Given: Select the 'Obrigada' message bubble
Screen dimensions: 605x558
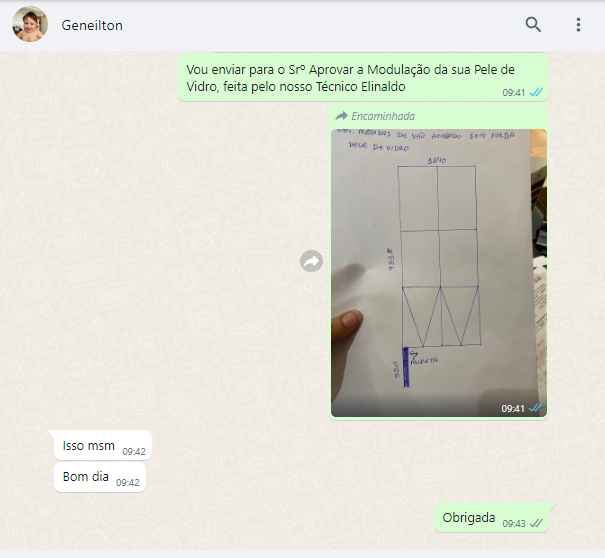Looking at the screenshot, I should pyautogui.click(x=492, y=518).
